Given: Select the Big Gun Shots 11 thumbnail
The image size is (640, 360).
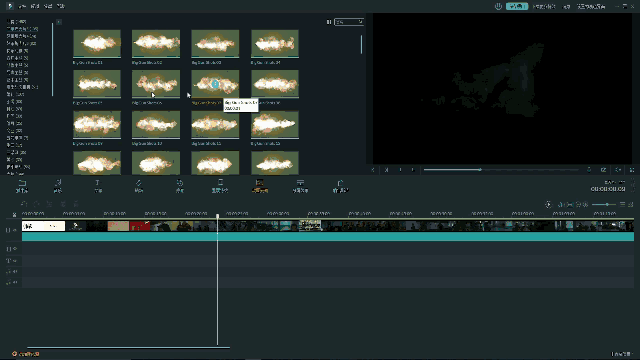Looking at the screenshot, I should [x=215, y=124].
